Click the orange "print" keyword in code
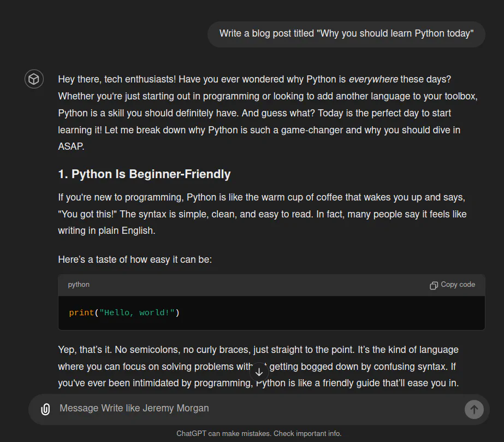 (x=81, y=313)
